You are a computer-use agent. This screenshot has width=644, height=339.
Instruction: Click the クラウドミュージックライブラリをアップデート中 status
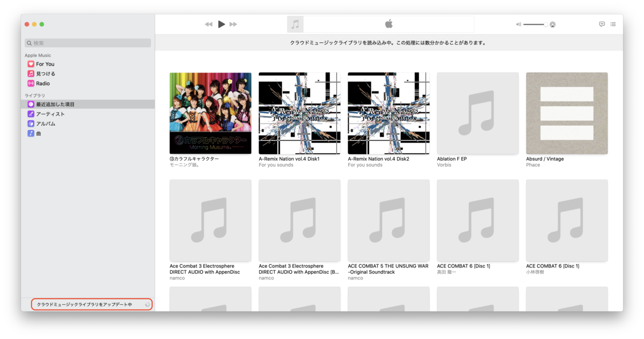point(84,305)
